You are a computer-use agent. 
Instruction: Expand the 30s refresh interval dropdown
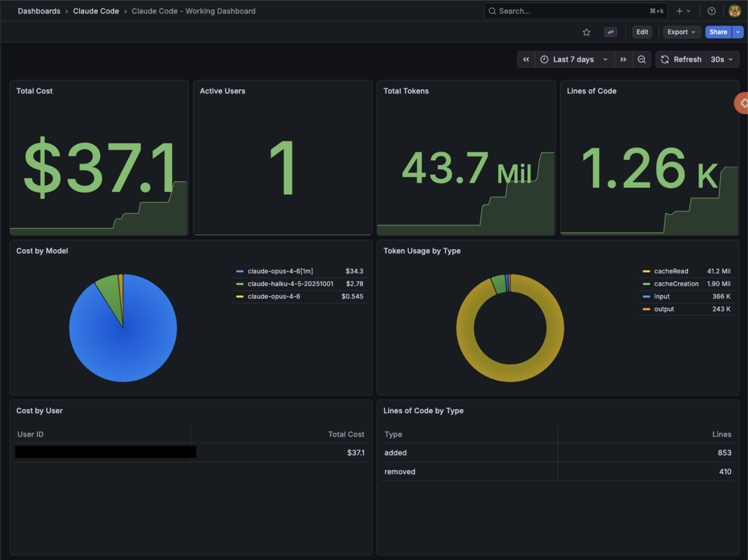click(722, 59)
